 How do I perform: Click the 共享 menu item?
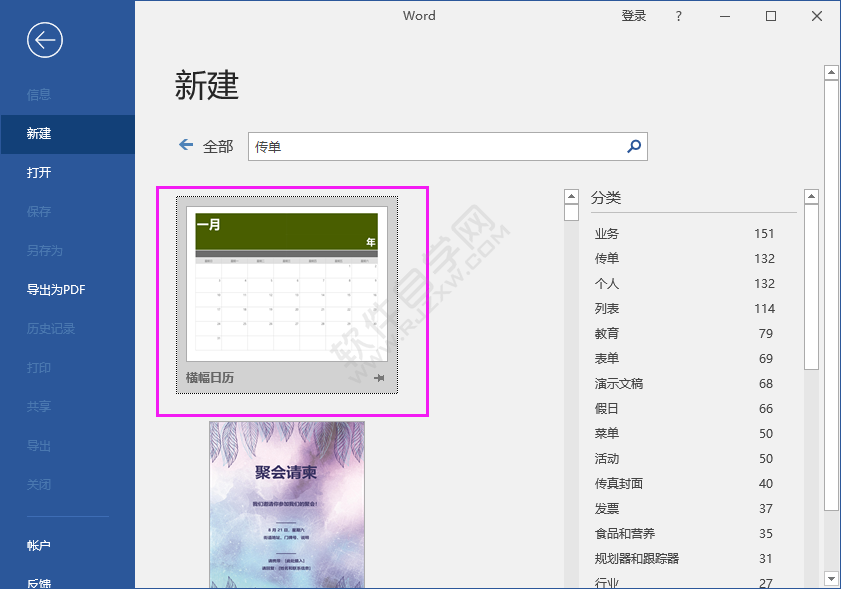(x=39, y=407)
